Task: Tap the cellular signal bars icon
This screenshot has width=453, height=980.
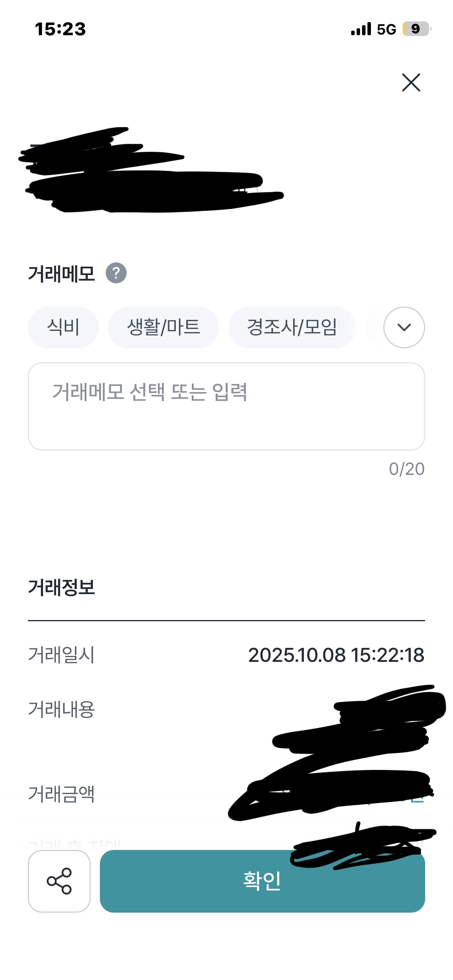Action: coord(361,29)
